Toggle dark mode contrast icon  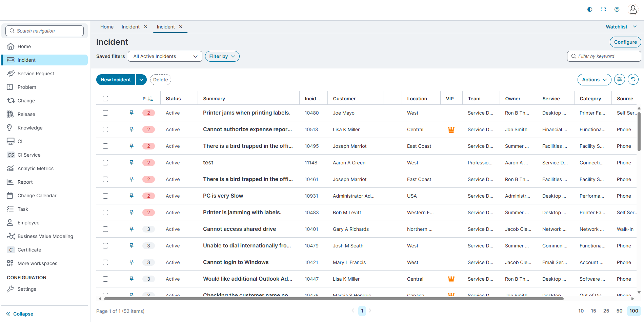[590, 9]
